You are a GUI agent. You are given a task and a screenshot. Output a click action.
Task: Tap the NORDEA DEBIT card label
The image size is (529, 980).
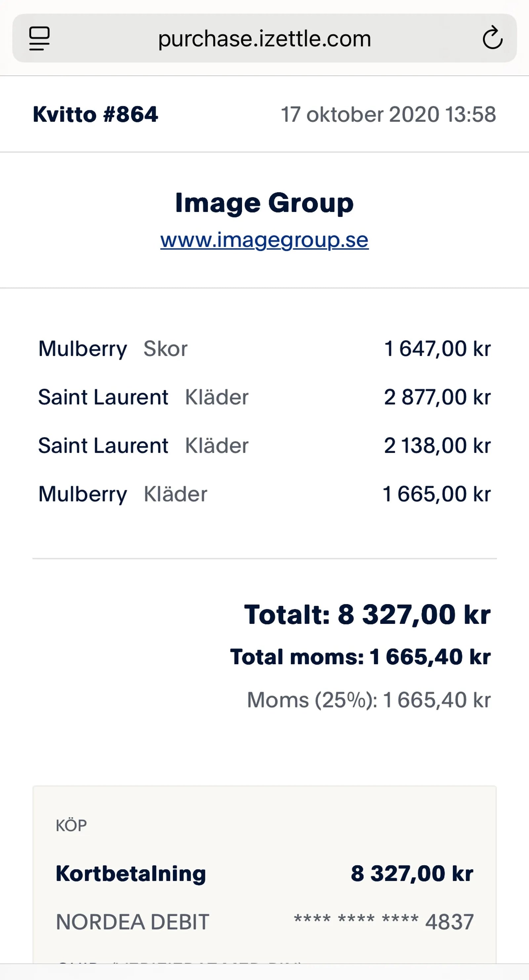132,922
